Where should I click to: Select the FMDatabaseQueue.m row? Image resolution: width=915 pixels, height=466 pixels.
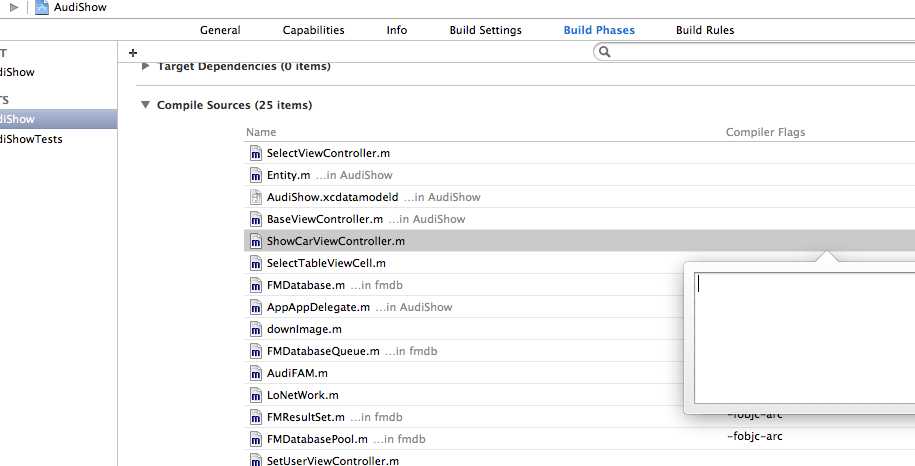[x=464, y=351]
